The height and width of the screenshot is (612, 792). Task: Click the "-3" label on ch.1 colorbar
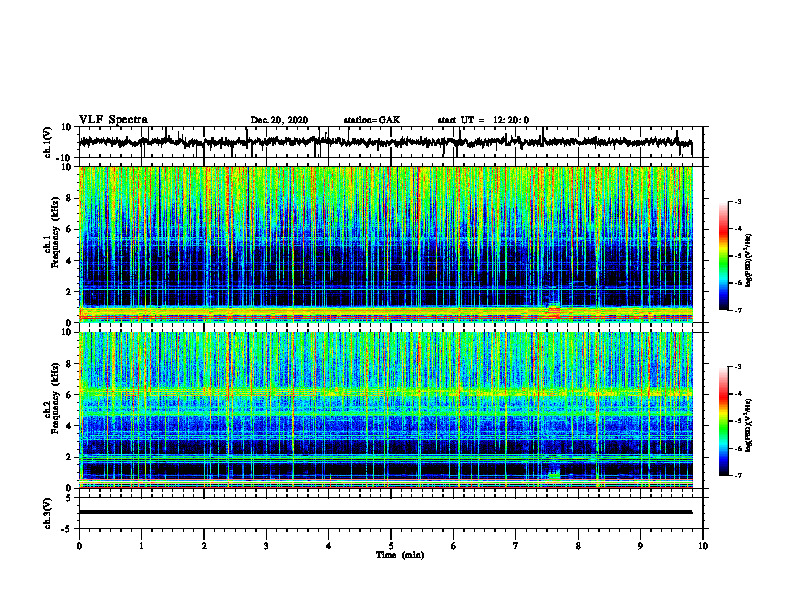pos(738,201)
